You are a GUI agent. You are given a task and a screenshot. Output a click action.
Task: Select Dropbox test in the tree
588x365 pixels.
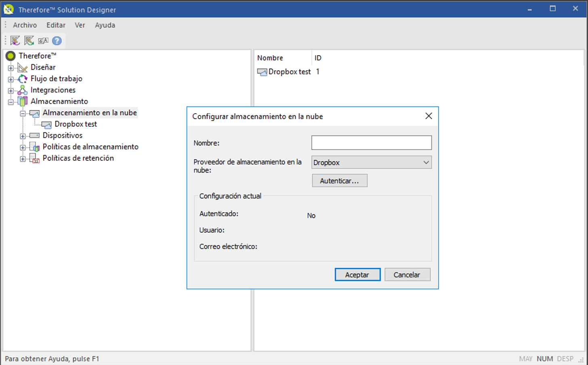coord(76,124)
